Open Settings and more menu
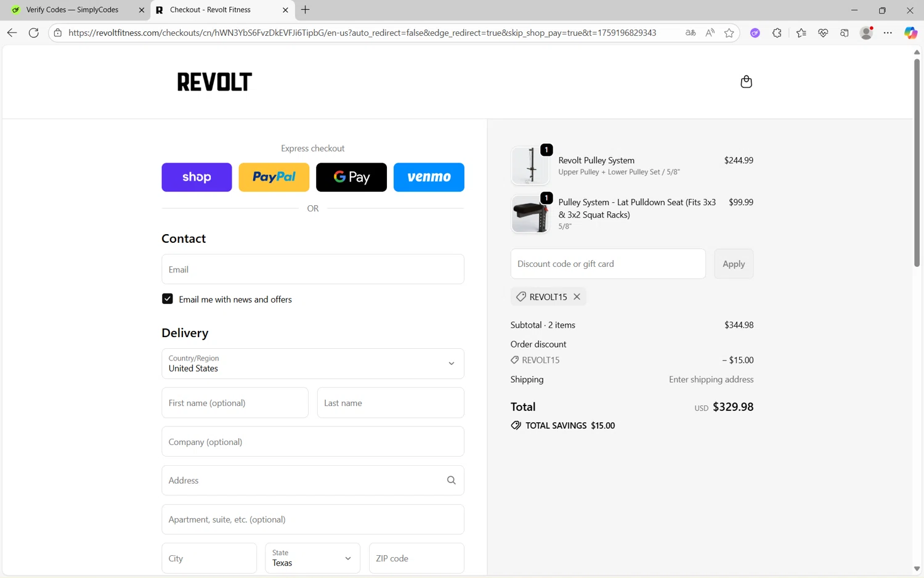The image size is (924, 578). tap(888, 33)
